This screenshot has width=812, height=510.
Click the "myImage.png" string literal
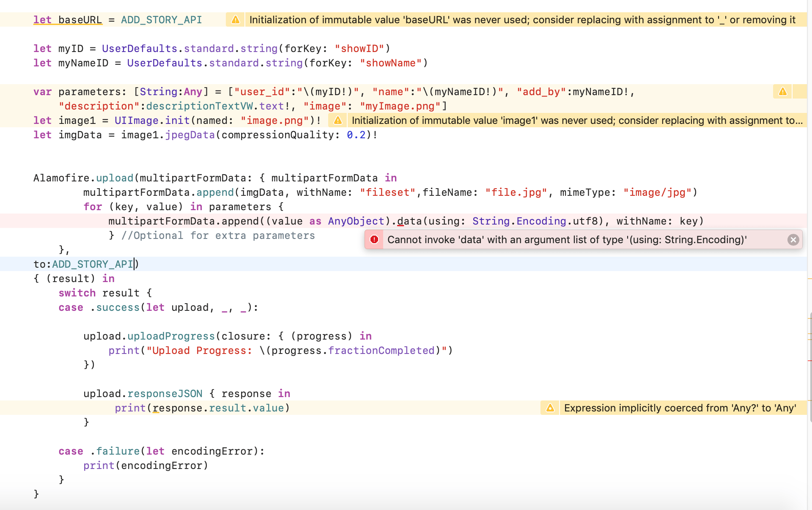(400, 106)
